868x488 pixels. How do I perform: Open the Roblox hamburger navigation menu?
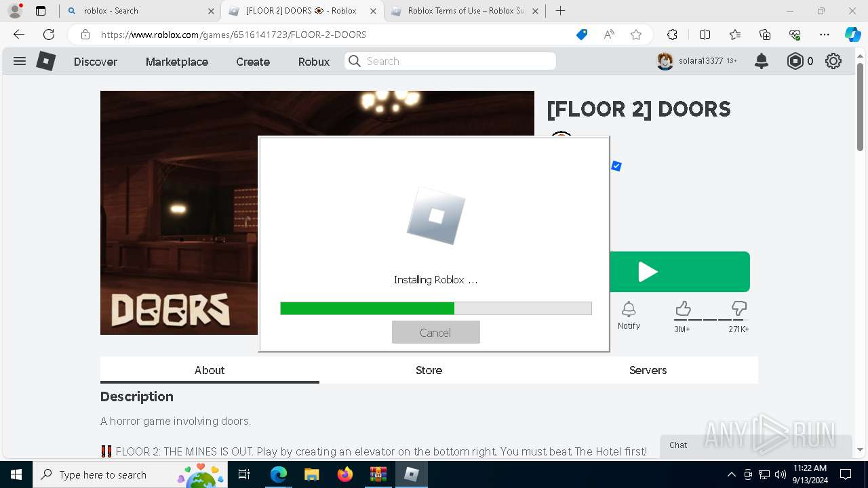[20, 61]
